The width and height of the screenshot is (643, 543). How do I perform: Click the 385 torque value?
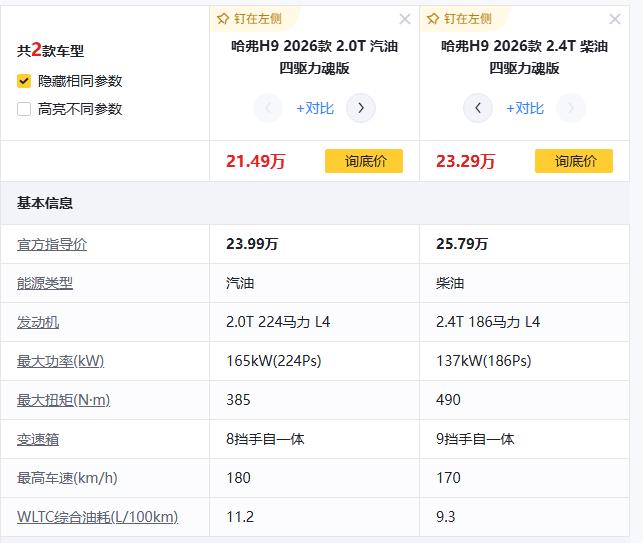point(238,400)
